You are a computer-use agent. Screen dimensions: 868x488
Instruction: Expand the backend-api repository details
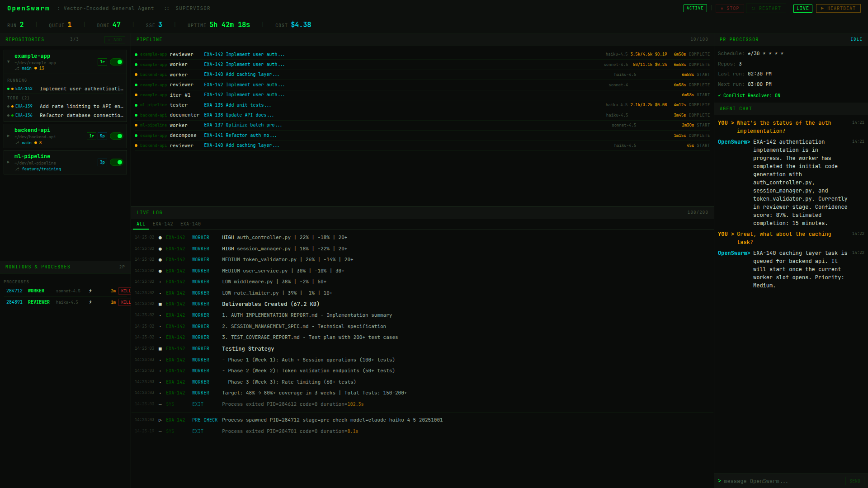[x=9, y=136]
